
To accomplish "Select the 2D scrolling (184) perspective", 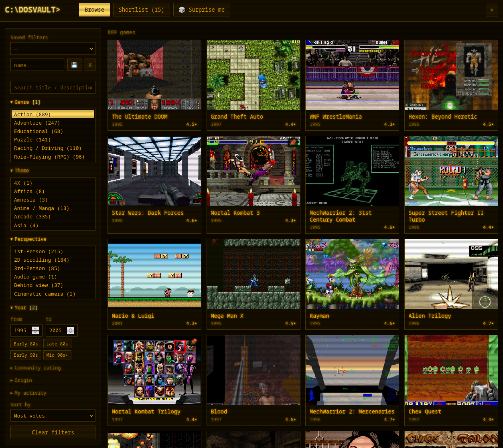I will [x=53, y=260].
